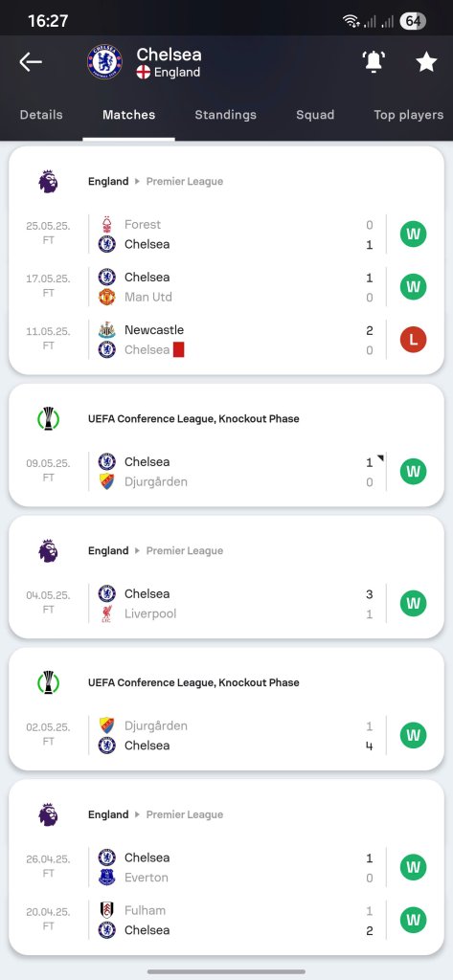Switch to the Standings tab
The width and height of the screenshot is (453, 980).
225,115
